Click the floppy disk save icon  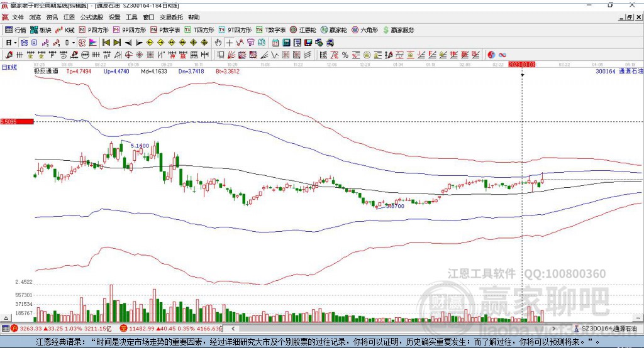click(308, 43)
